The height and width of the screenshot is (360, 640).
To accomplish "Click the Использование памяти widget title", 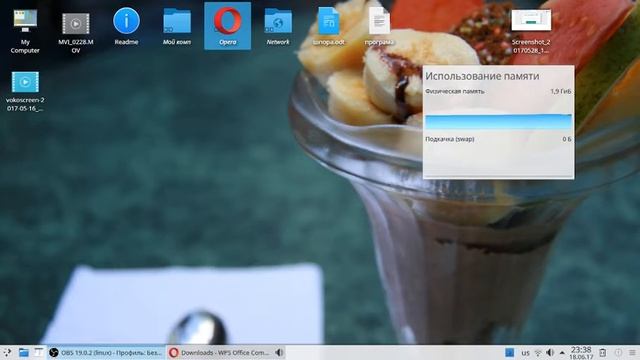I will point(482,76).
